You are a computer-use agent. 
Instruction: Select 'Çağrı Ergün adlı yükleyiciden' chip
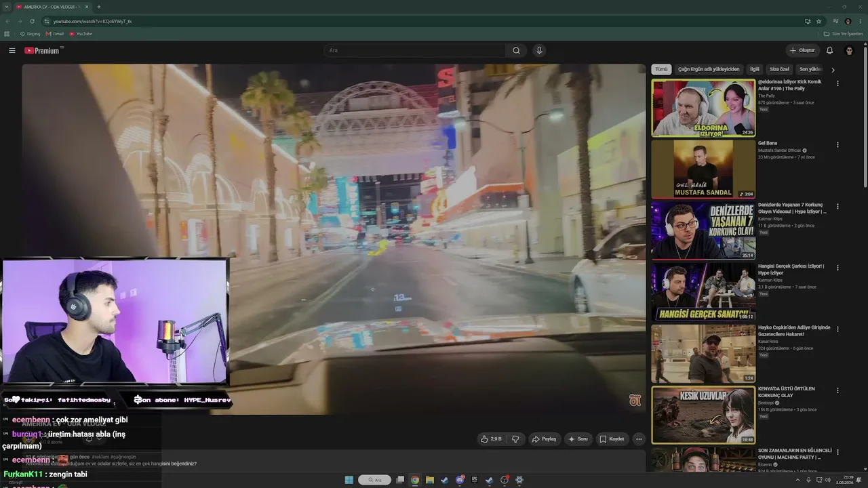[x=709, y=69]
